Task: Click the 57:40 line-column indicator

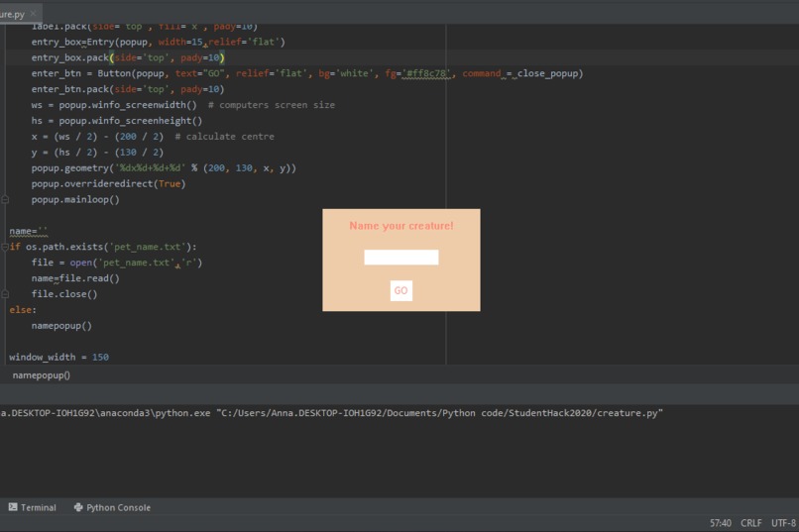Action: click(720, 523)
